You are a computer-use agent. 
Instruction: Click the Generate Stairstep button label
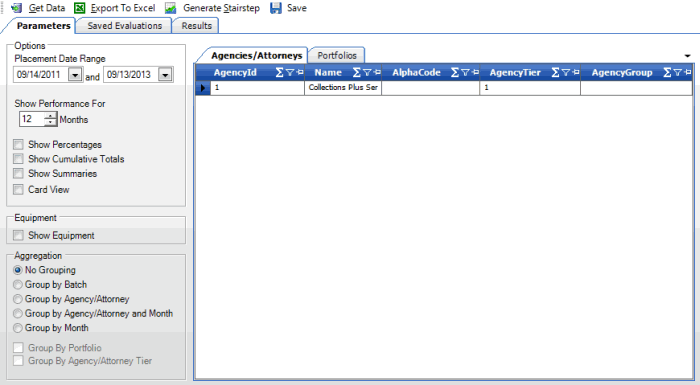[x=221, y=8]
